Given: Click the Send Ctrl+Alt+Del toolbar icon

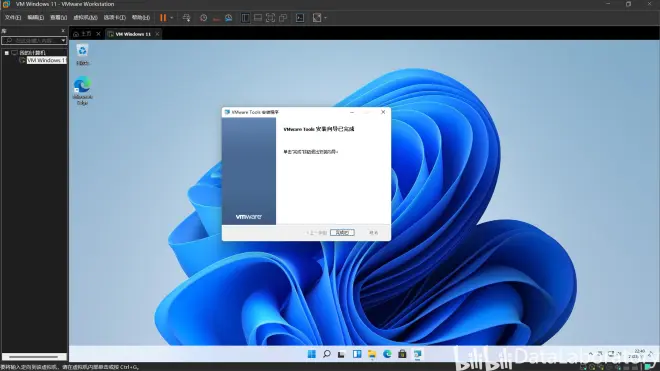Looking at the screenshot, I should click(x=186, y=18).
